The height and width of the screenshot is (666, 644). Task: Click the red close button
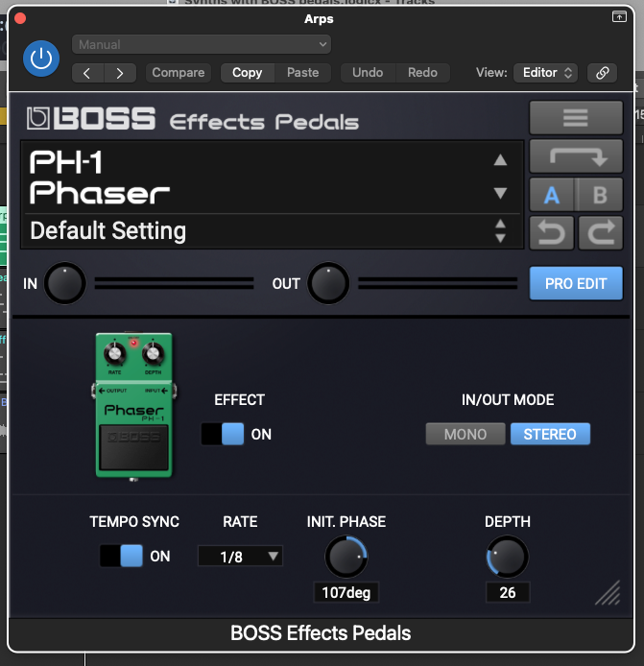coord(20,18)
